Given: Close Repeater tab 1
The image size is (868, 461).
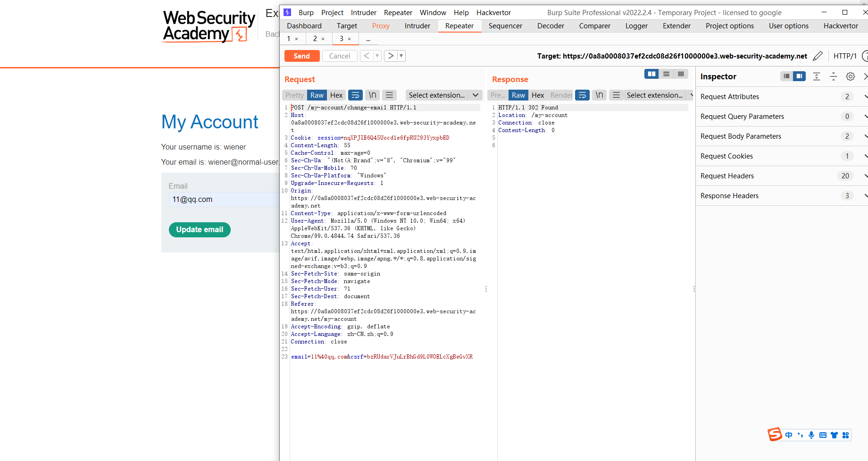Looking at the screenshot, I should (296, 39).
